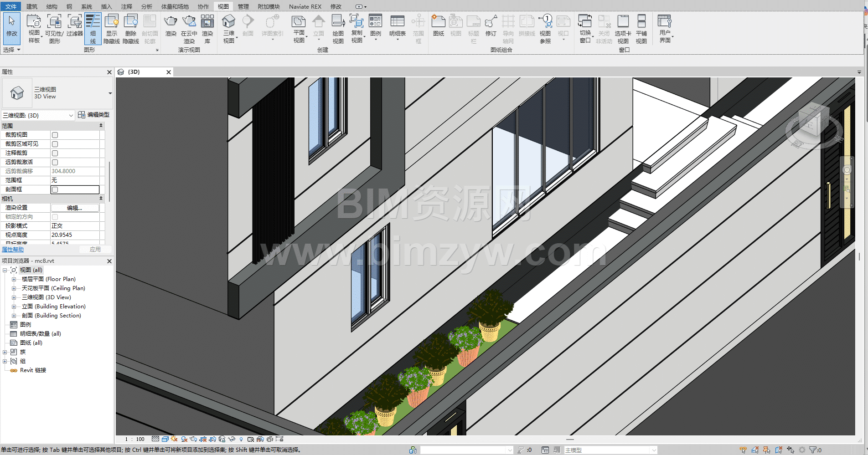Select Revit 链接 in project browser
This screenshot has width=868, height=455.
point(33,370)
